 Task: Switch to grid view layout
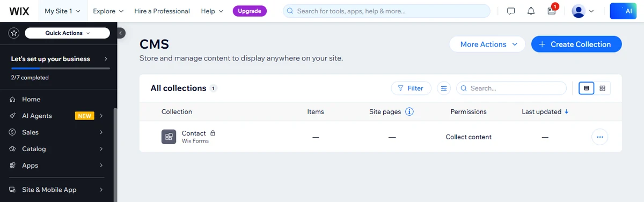click(x=603, y=88)
